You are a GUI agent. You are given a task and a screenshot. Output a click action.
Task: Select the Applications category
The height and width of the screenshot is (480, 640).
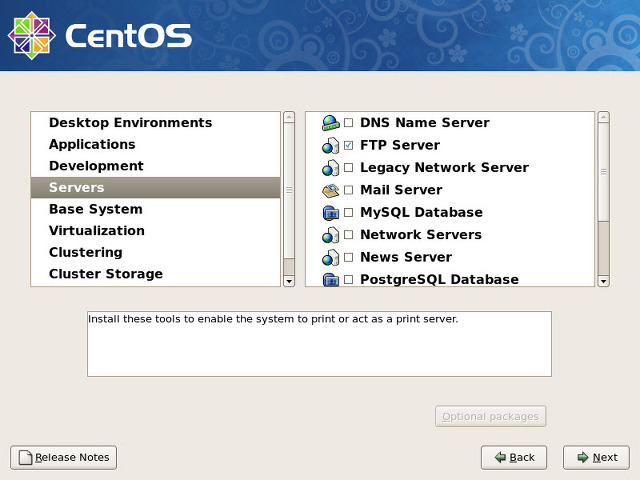coord(156,144)
